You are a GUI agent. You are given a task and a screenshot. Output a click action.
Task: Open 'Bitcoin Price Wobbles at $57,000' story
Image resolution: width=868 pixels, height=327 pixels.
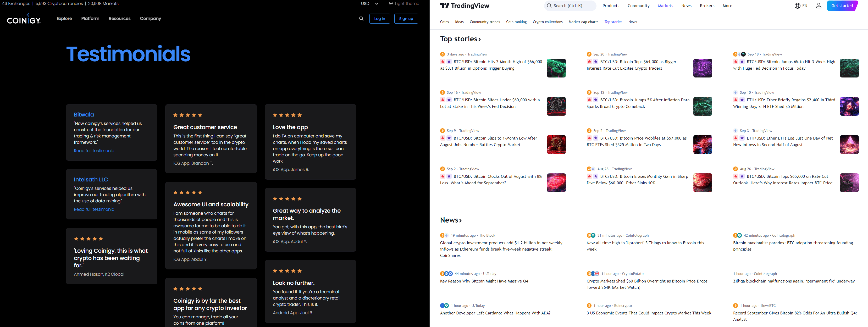click(637, 141)
